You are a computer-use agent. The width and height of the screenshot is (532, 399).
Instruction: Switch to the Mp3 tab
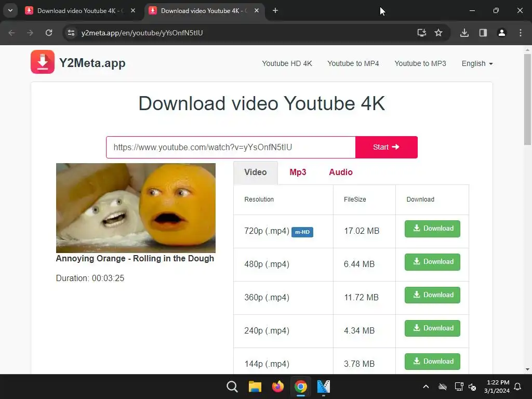(x=298, y=172)
